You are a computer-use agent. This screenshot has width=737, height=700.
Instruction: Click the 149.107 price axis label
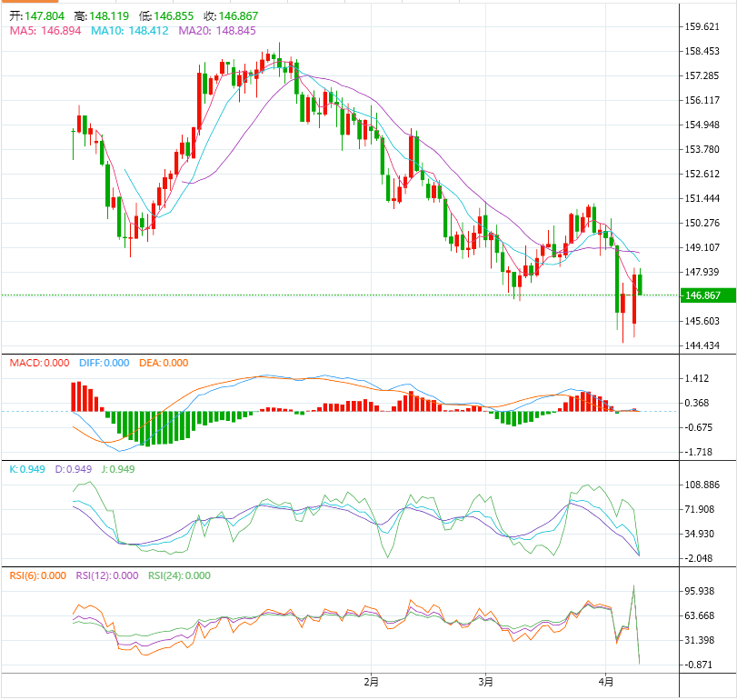click(x=702, y=247)
